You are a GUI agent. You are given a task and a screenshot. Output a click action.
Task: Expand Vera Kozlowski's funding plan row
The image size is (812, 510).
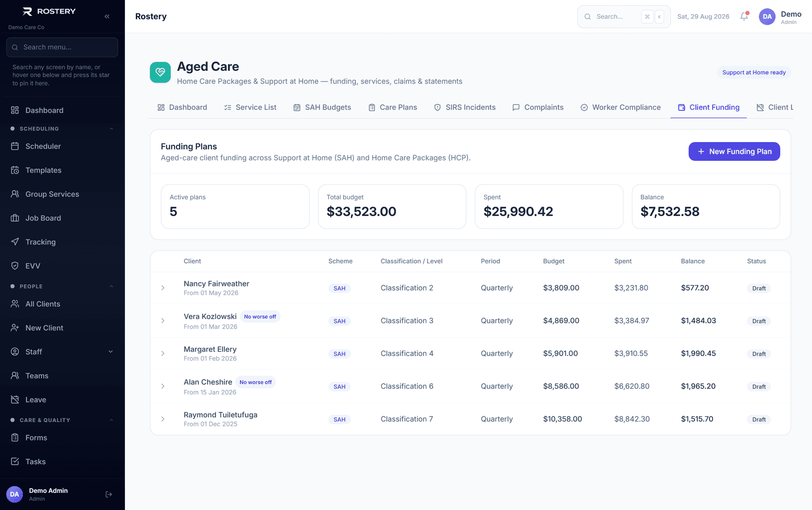point(163,321)
